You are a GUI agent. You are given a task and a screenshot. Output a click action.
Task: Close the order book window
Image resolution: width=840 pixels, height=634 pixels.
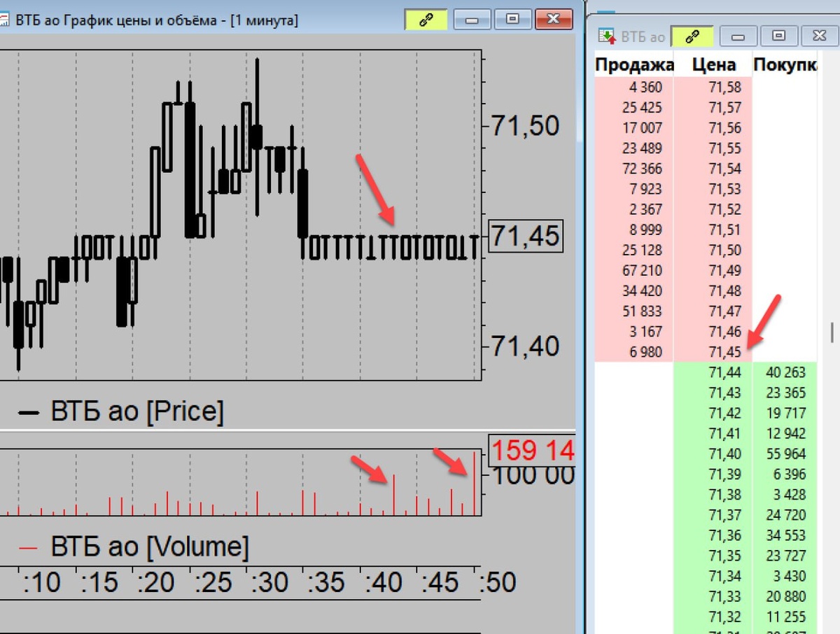coord(819,36)
